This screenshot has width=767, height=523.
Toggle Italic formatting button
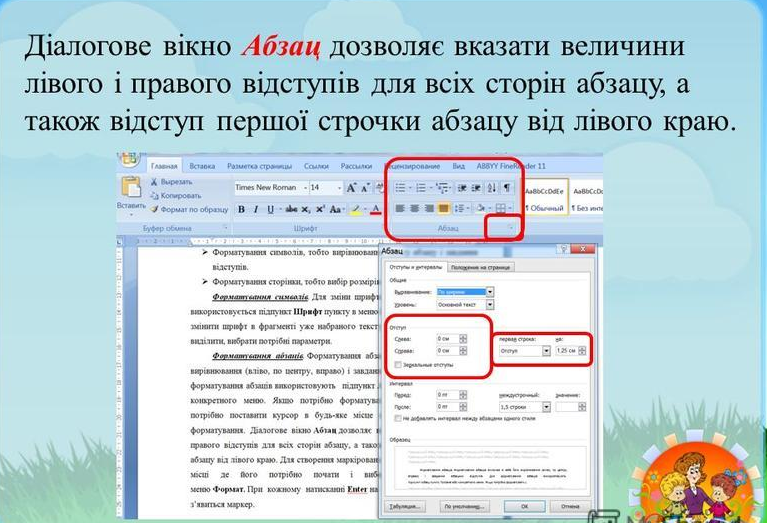coord(255,209)
